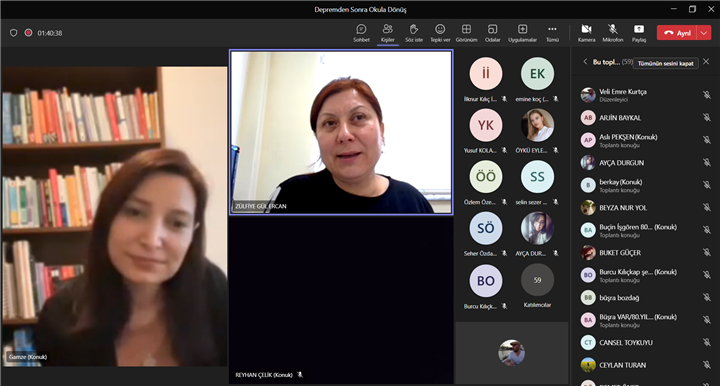The height and width of the screenshot is (386, 720).
Task: Go back using participants panel chevron
Action: click(585, 62)
